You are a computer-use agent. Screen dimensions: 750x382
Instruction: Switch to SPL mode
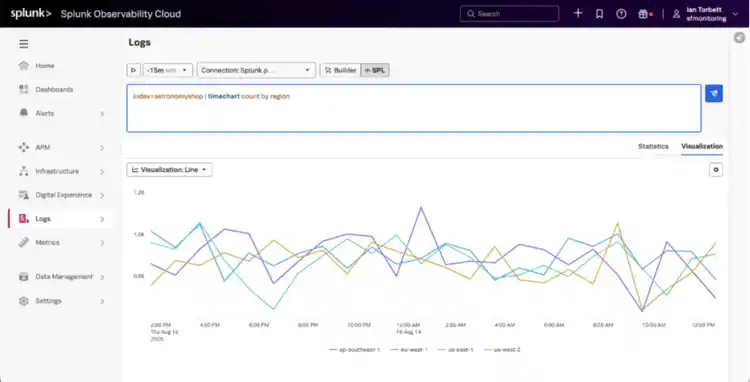(375, 70)
